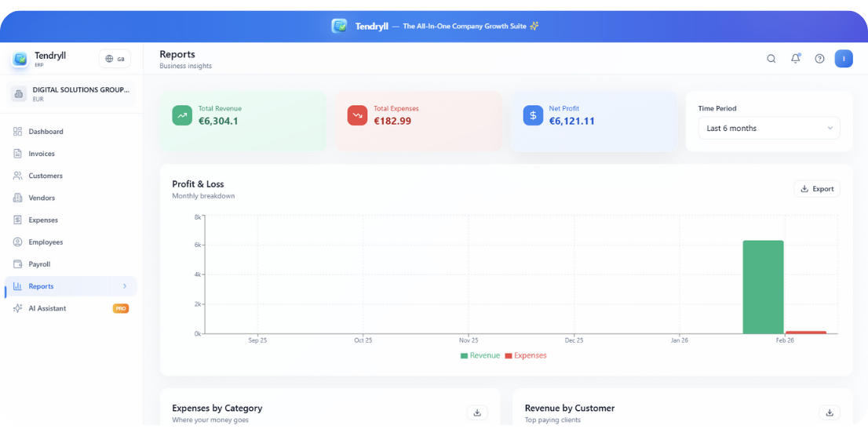Screen dimensions: 868x436
Task: Open the GB language selector
Action: pyautogui.click(x=115, y=59)
